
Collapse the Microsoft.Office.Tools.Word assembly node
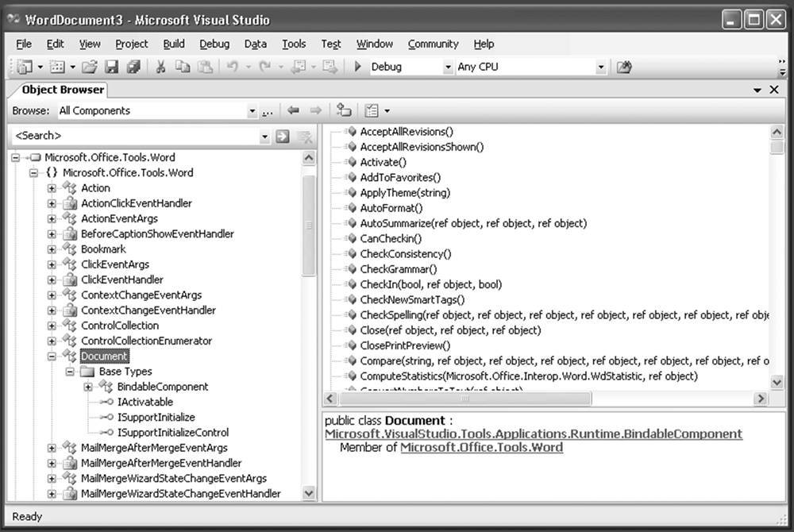pyautogui.click(x=16, y=157)
